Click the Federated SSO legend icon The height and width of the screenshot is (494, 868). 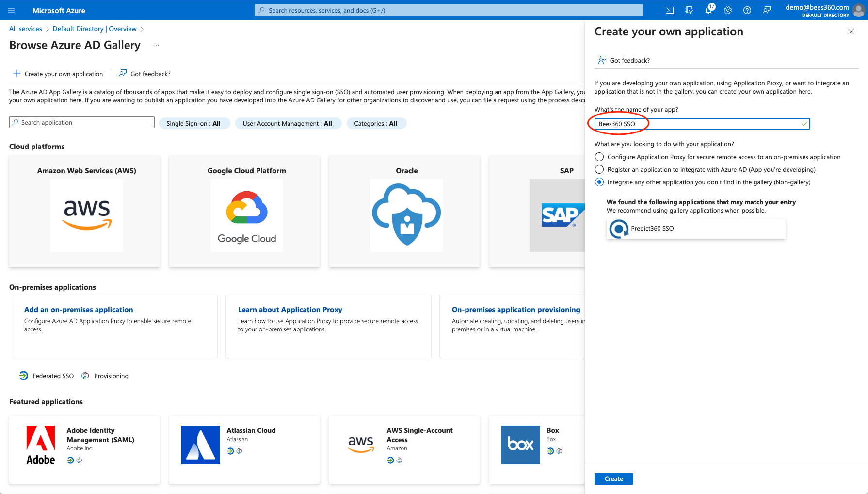pyautogui.click(x=24, y=376)
